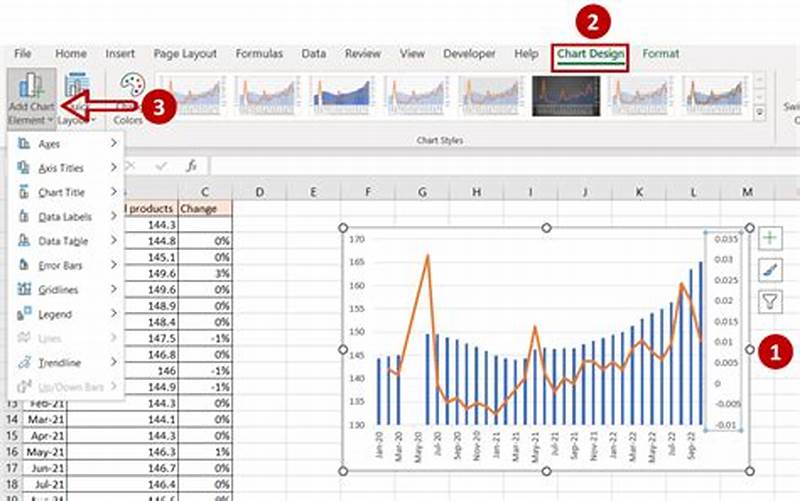Image resolution: width=800 pixels, height=501 pixels.
Task: Select the Page Layout tab
Action: (185, 54)
